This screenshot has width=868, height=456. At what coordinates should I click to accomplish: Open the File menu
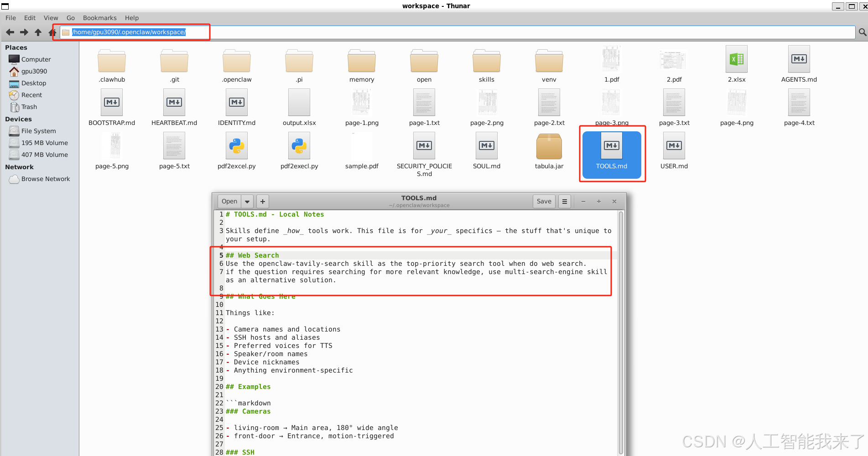point(10,18)
